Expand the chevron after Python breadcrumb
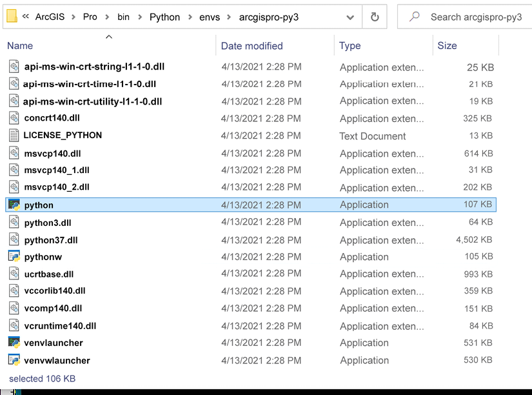 coord(190,17)
